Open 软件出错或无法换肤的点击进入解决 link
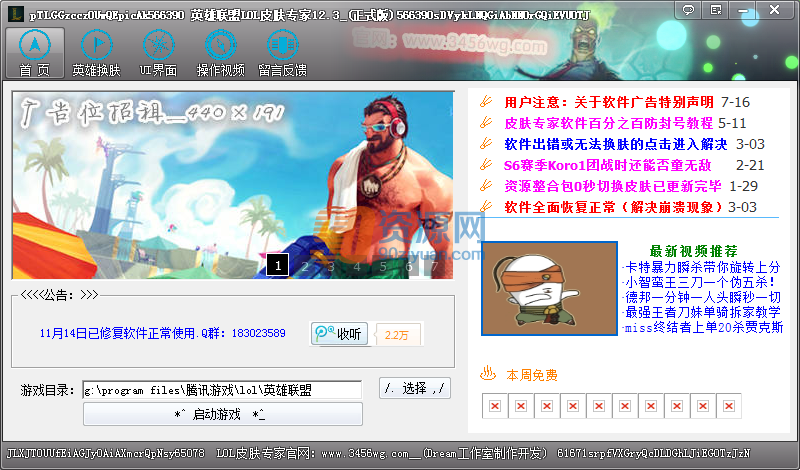The image size is (800, 470). [x=616, y=144]
